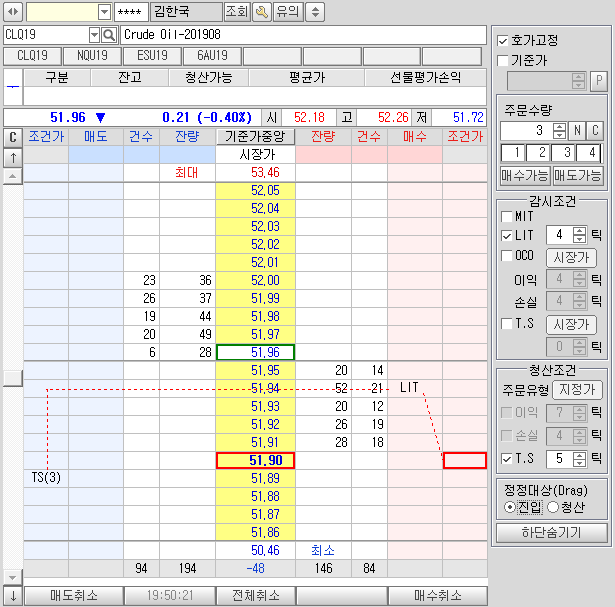Click the ladder scrollbar down arrow
This screenshot has width=615, height=607.
point(13,578)
